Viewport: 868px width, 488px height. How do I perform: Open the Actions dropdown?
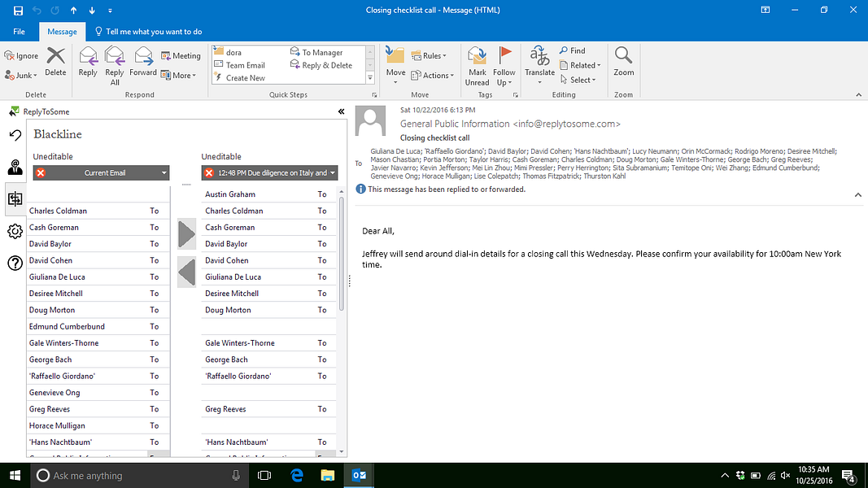pos(432,76)
